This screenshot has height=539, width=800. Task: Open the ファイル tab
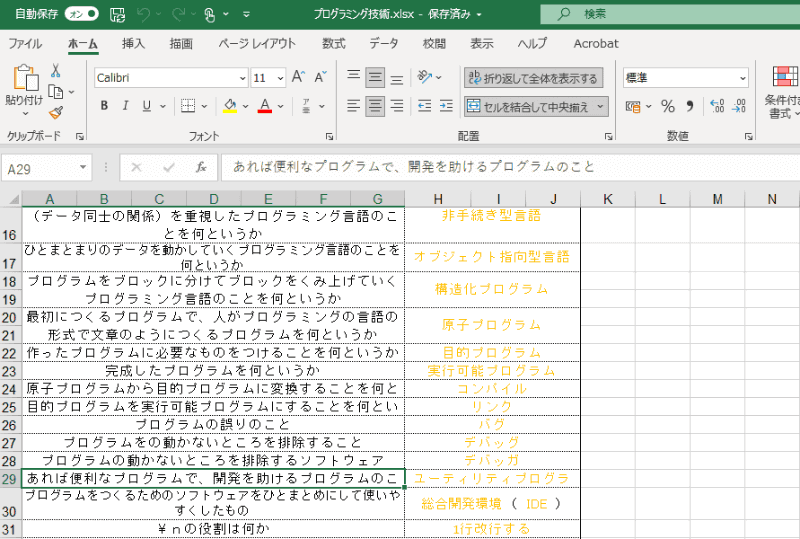[x=25, y=43]
